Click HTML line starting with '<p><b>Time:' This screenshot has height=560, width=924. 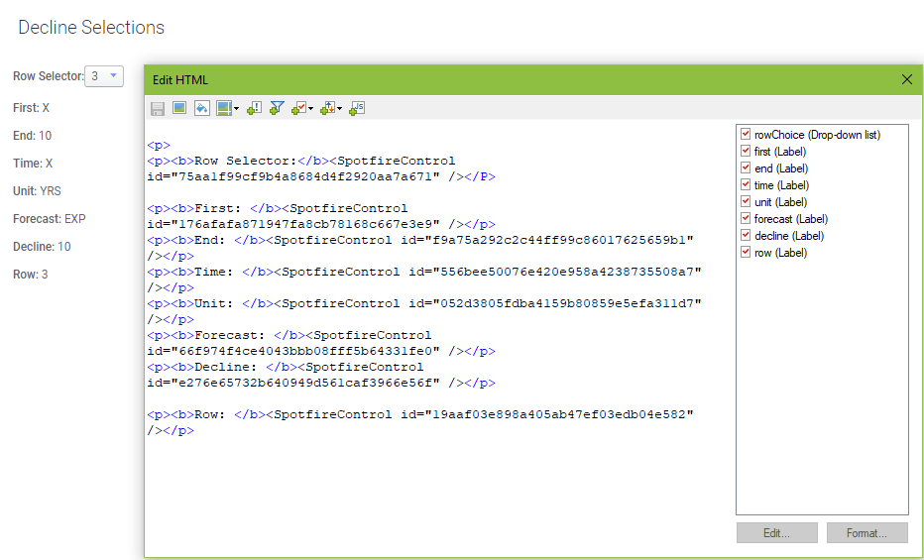(x=424, y=272)
